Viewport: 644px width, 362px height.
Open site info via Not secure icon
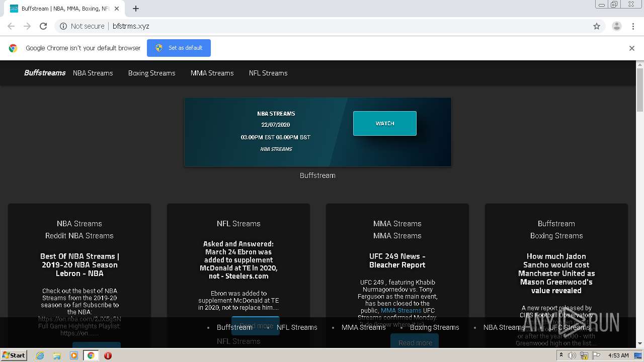coord(63,26)
